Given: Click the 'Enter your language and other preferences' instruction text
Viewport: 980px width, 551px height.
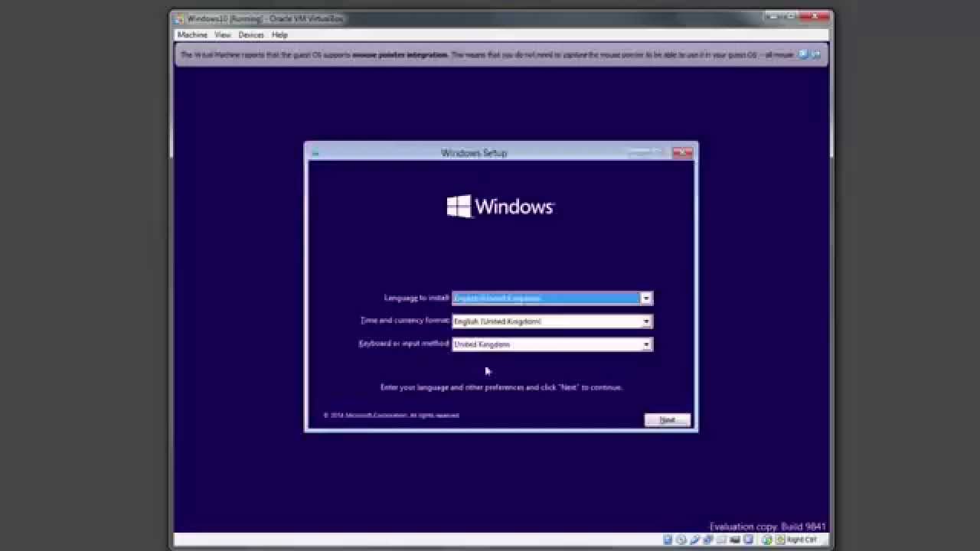Looking at the screenshot, I should pos(501,387).
